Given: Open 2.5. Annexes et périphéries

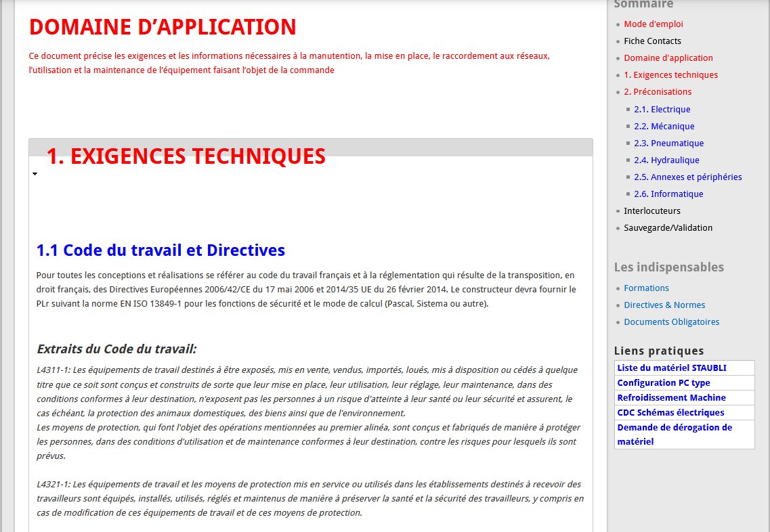Looking at the screenshot, I should [688, 177].
